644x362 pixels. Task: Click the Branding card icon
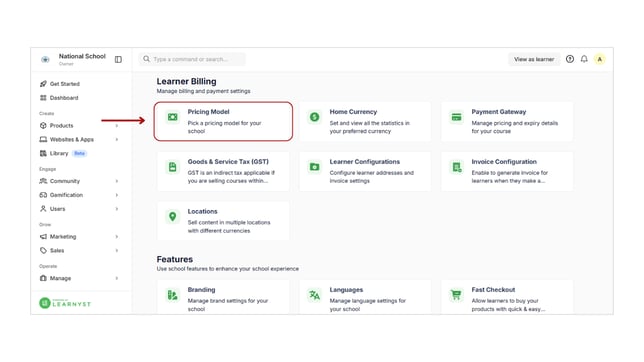click(172, 295)
